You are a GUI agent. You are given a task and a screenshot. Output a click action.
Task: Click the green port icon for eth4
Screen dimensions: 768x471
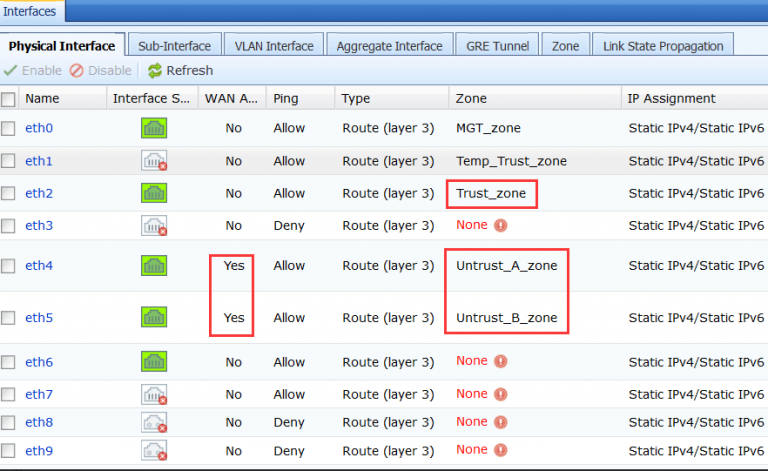click(154, 266)
